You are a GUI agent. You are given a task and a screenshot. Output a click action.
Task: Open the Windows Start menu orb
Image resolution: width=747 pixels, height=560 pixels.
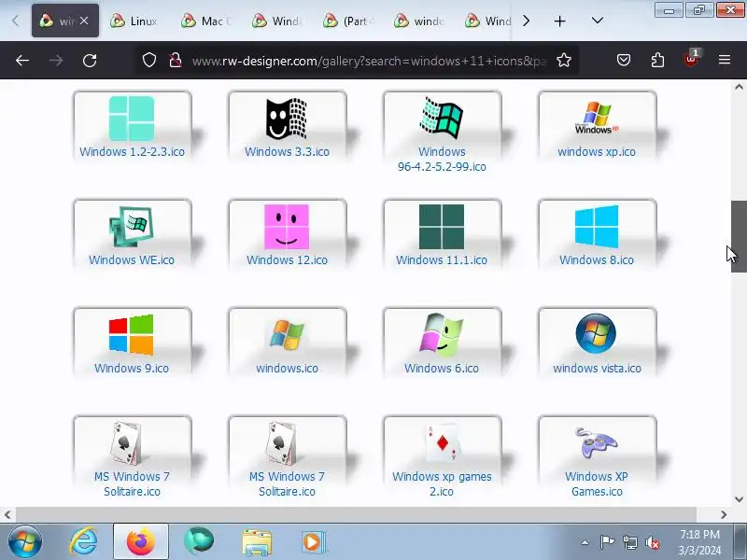click(25, 542)
